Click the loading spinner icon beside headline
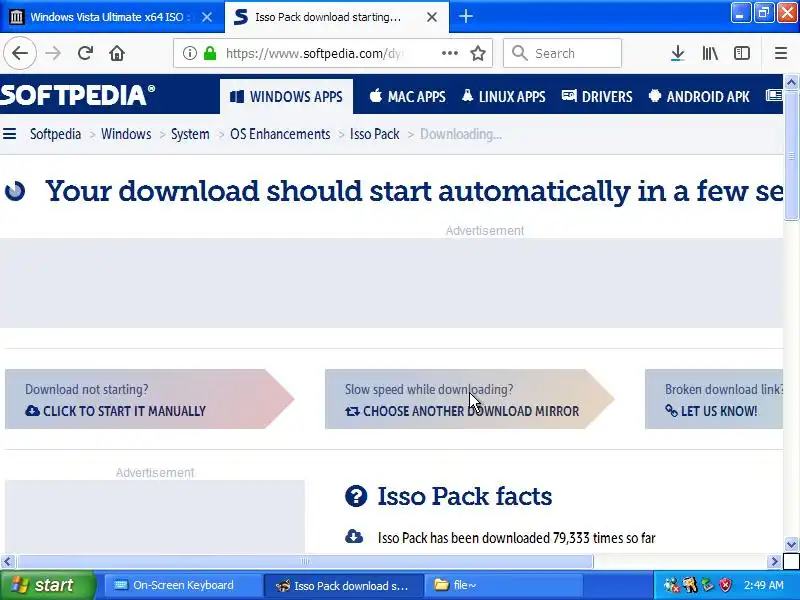This screenshot has height=600, width=800. [15, 191]
